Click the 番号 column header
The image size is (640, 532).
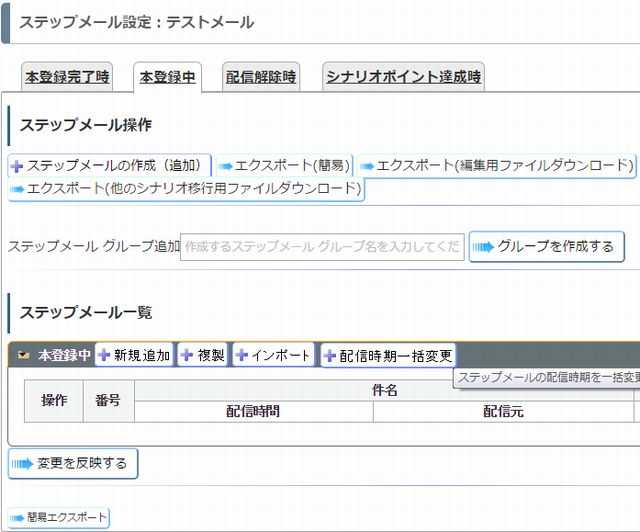click(108, 401)
